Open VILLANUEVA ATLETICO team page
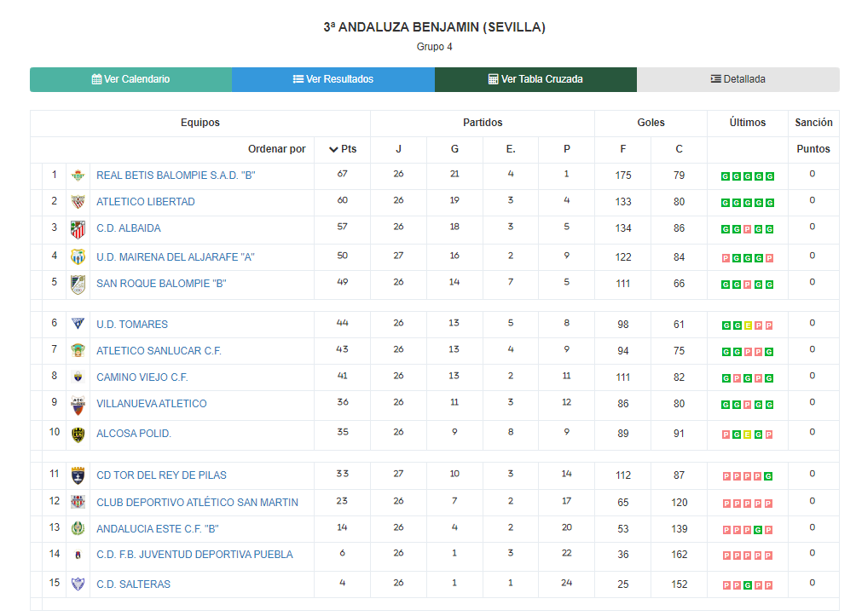The height and width of the screenshot is (616, 856). pos(152,404)
